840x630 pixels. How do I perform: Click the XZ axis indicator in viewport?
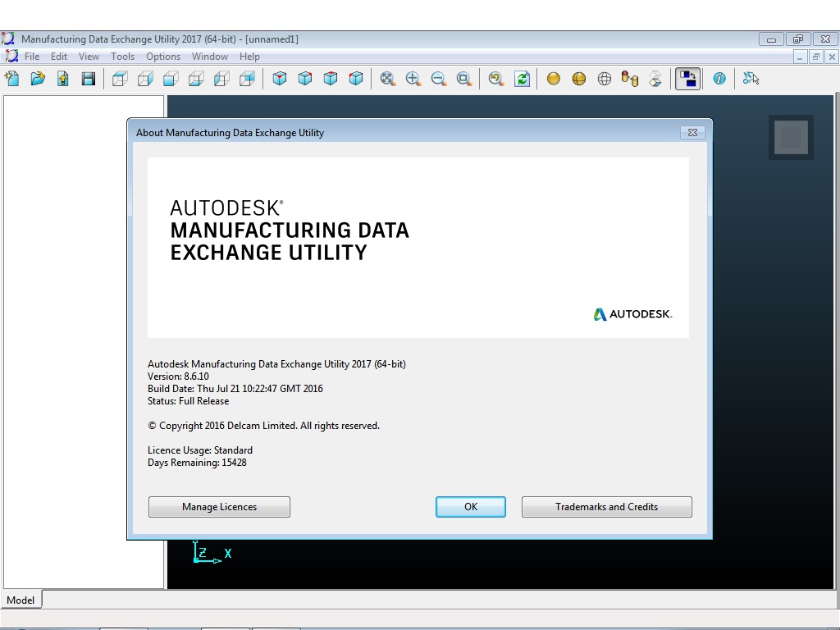click(x=212, y=552)
